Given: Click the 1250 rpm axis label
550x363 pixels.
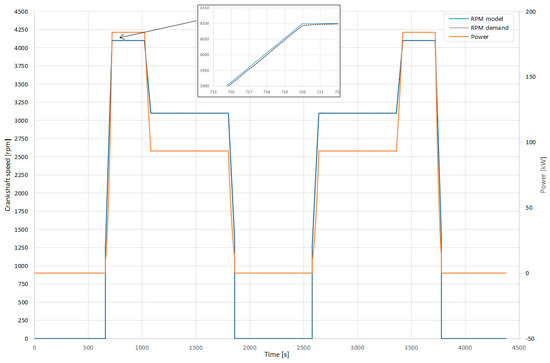Looking at the screenshot, I should click(21, 248).
